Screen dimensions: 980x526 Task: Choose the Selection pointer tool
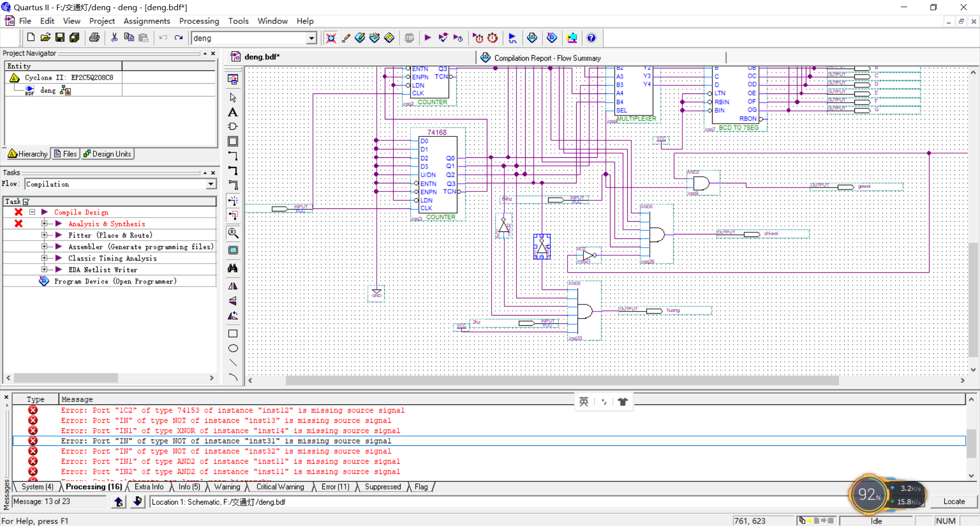[233, 98]
